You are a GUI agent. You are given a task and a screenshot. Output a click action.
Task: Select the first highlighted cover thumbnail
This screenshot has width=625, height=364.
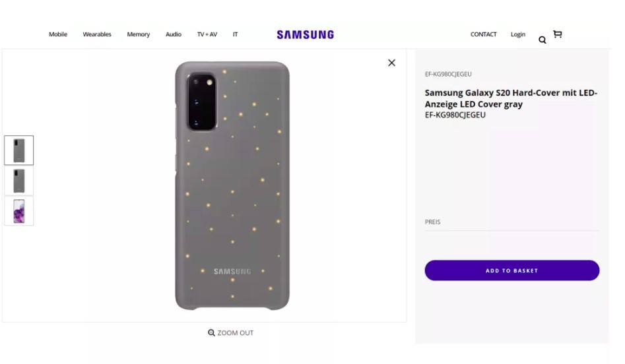[19, 150]
